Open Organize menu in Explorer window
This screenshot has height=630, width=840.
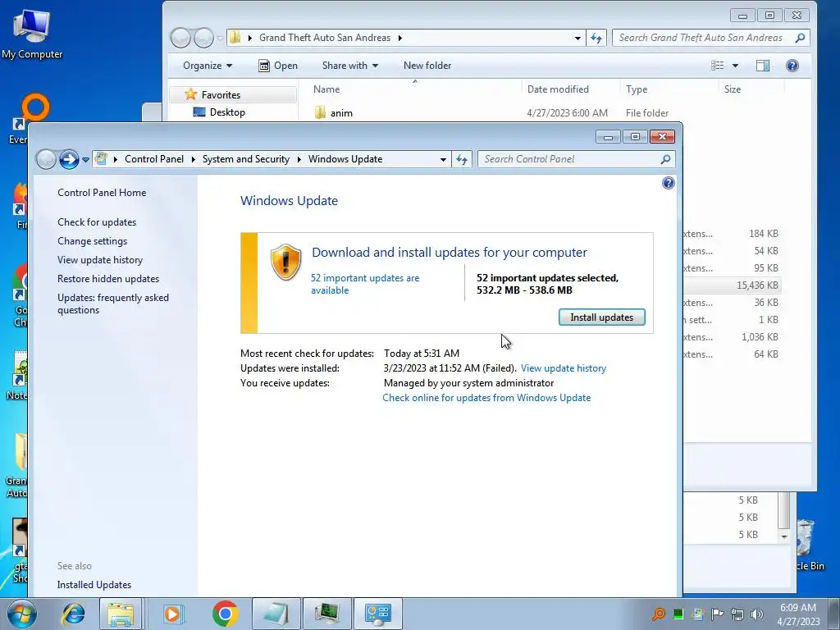click(208, 66)
